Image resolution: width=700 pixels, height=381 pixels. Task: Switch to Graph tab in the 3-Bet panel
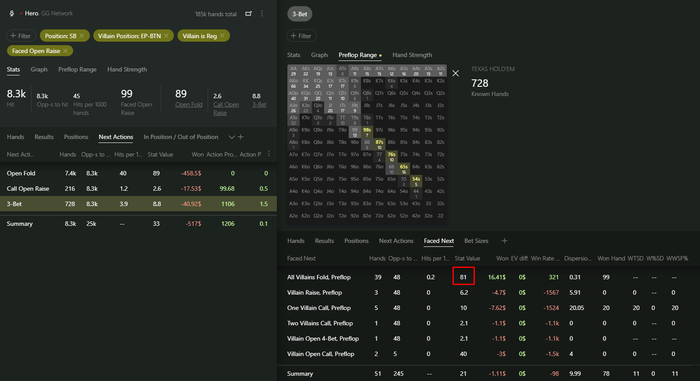(319, 55)
